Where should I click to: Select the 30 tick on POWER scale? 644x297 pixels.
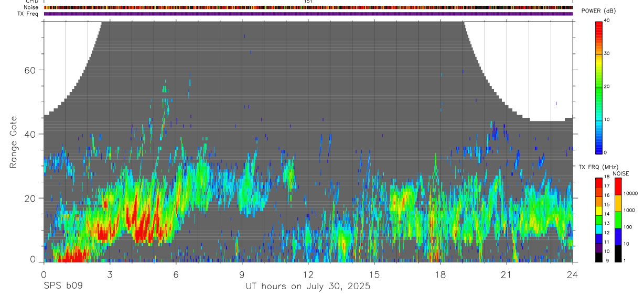point(607,53)
